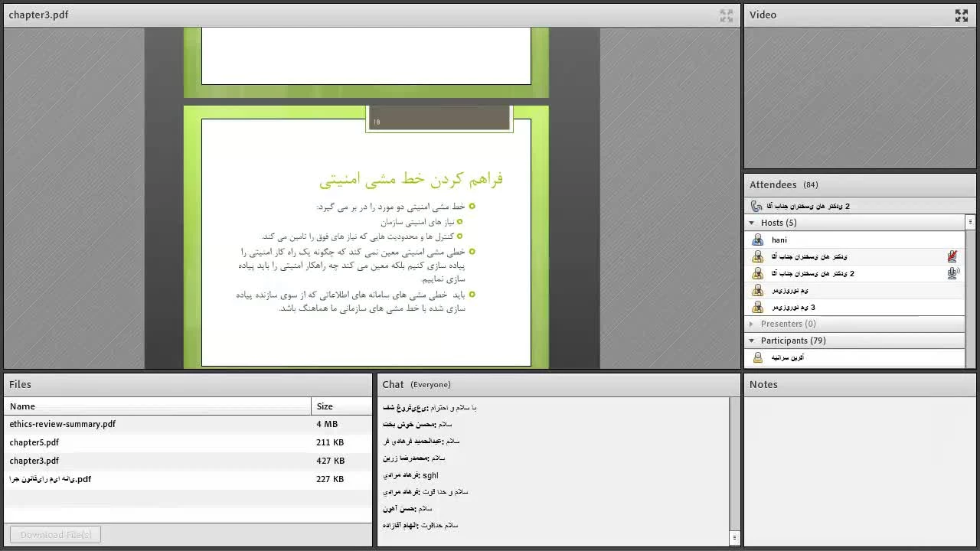Click the muted microphone icon in Hosts
This screenshot has width=980, height=551.
pos(952,256)
